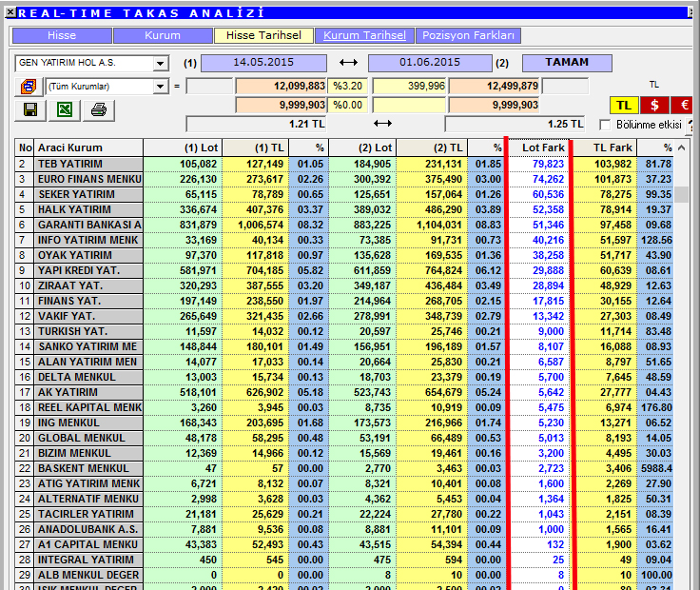Open the Hisse tab
Screen dimensions: 700x590
click(x=62, y=35)
